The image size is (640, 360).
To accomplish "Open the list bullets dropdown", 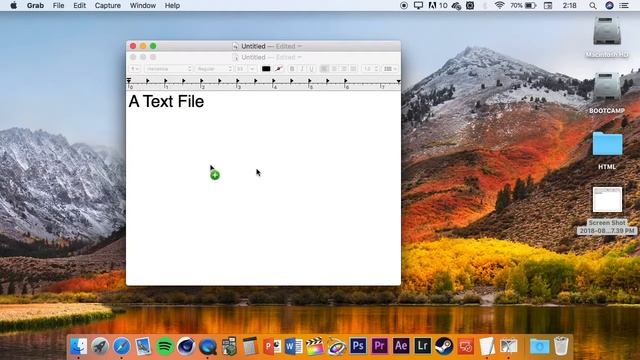I will [x=390, y=69].
